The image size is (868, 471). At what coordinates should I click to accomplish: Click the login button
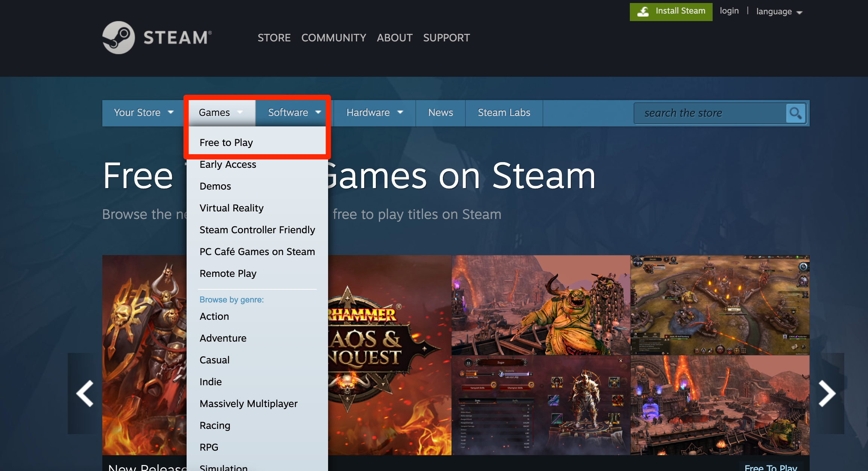click(x=729, y=11)
